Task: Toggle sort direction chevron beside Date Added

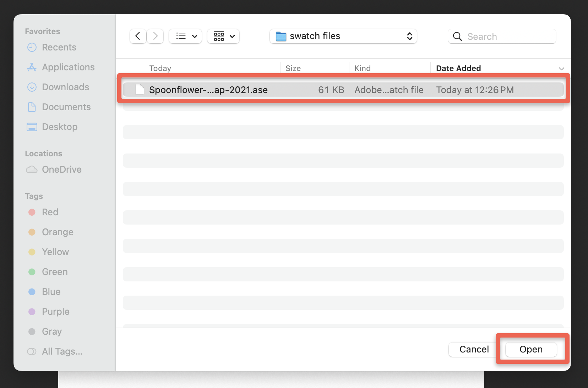Action: click(561, 69)
